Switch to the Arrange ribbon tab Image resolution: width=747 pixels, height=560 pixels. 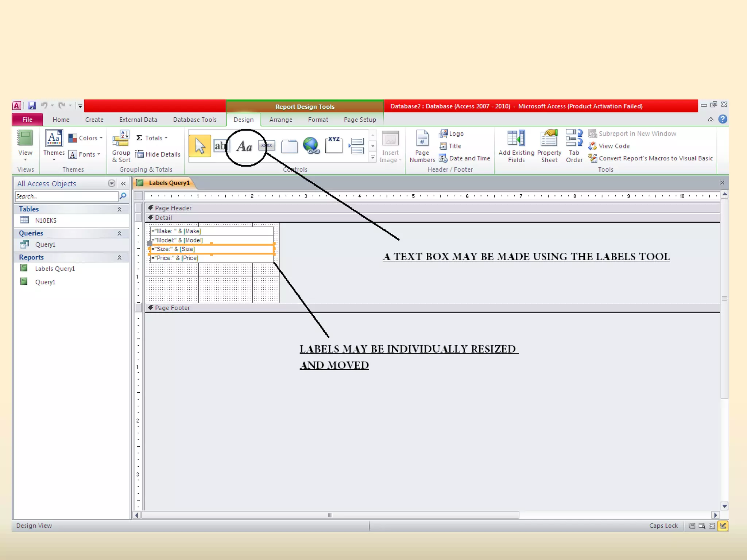click(x=280, y=120)
